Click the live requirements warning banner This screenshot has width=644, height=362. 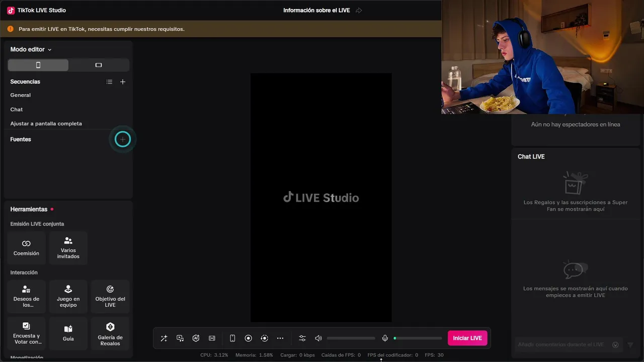(x=221, y=29)
